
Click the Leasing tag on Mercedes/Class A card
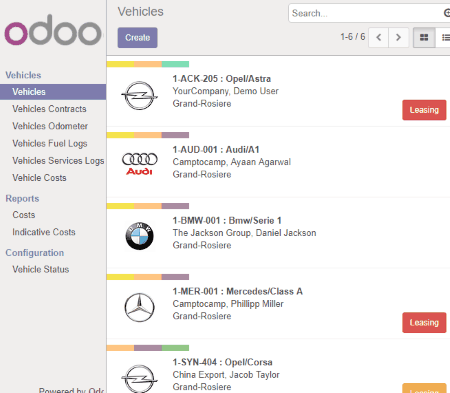click(424, 323)
